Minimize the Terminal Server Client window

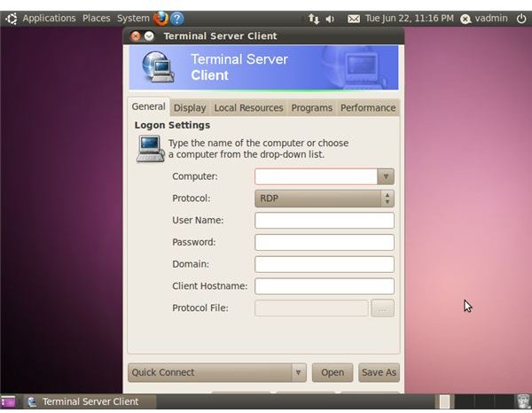tap(149, 36)
